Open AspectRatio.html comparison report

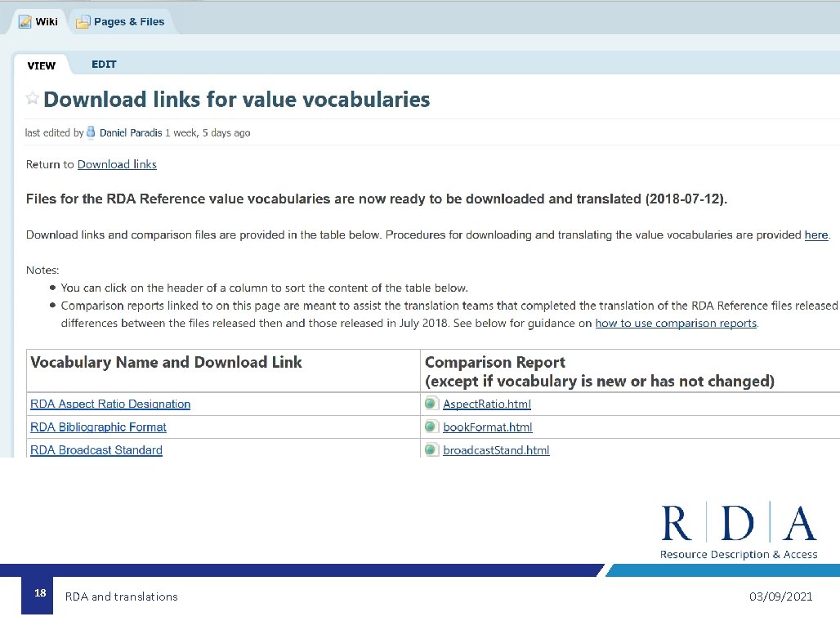click(x=487, y=404)
